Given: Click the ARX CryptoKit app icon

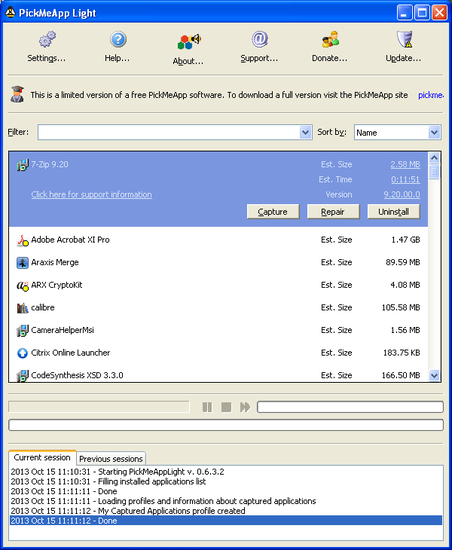Looking at the screenshot, I should [22, 286].
